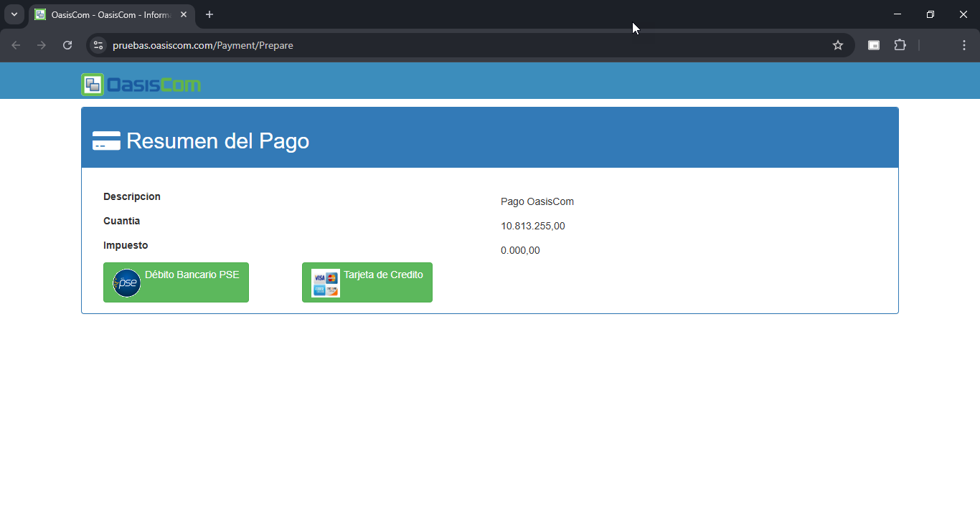The image size is (980, 529).
Task: Close the OasisCom browser tab
Action: pos(184,14)
